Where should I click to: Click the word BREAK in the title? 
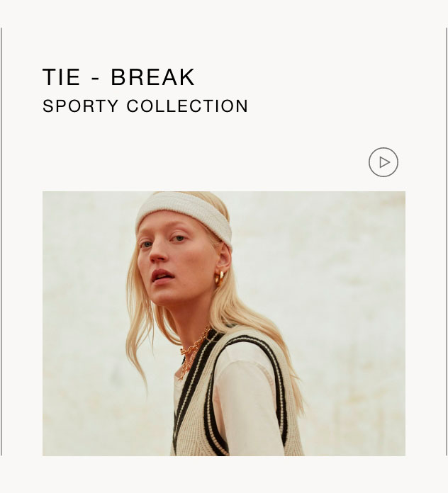tap(153, 77)
